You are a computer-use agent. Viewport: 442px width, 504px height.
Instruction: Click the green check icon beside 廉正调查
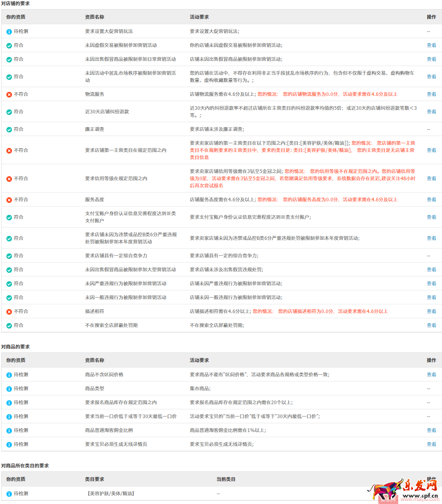point(9,129)
